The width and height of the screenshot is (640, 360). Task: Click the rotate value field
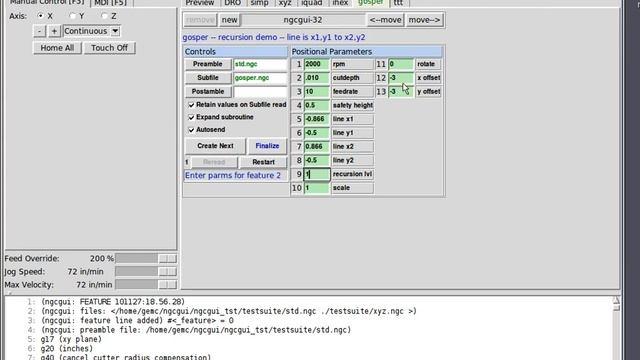pos(401,64)
